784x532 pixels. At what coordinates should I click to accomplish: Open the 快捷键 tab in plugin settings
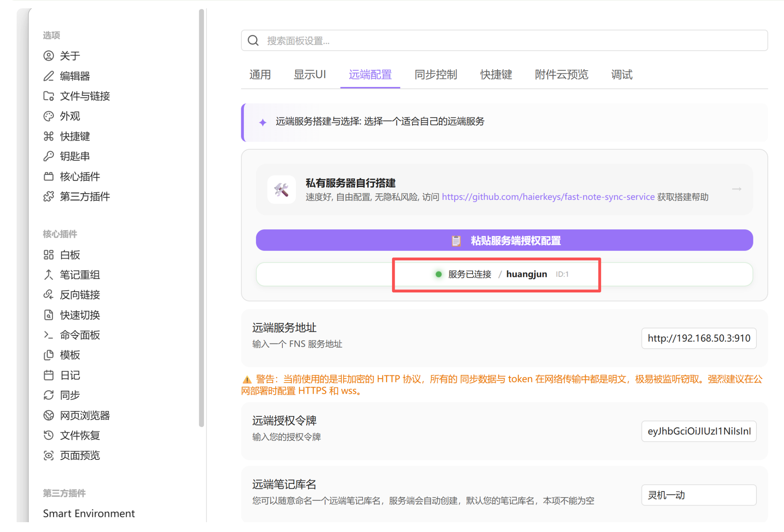point(496,75)
